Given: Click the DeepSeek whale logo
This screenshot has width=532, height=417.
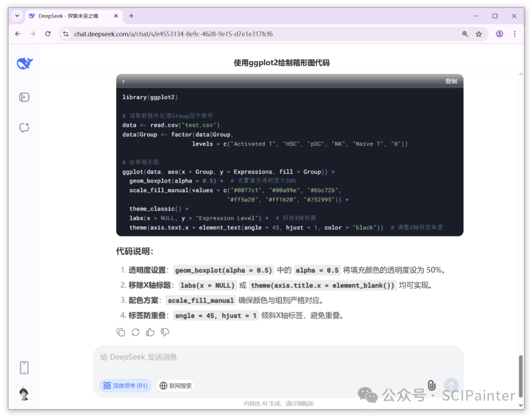Looking at the screenshot, I should click(x=25, y=63).
